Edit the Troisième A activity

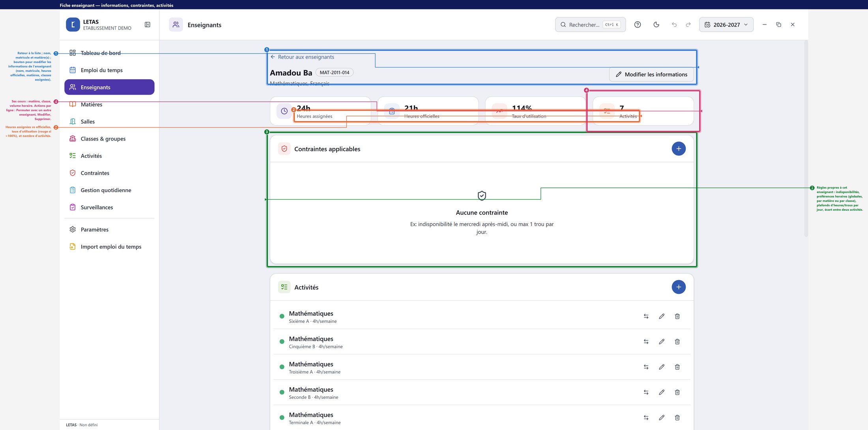click(x=662, y=367)
